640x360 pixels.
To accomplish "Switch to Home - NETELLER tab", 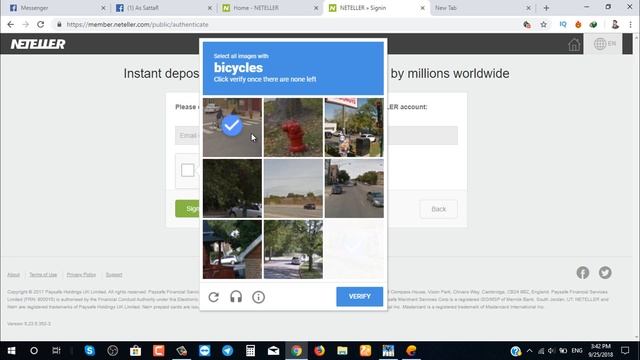I will coord(269,8).
